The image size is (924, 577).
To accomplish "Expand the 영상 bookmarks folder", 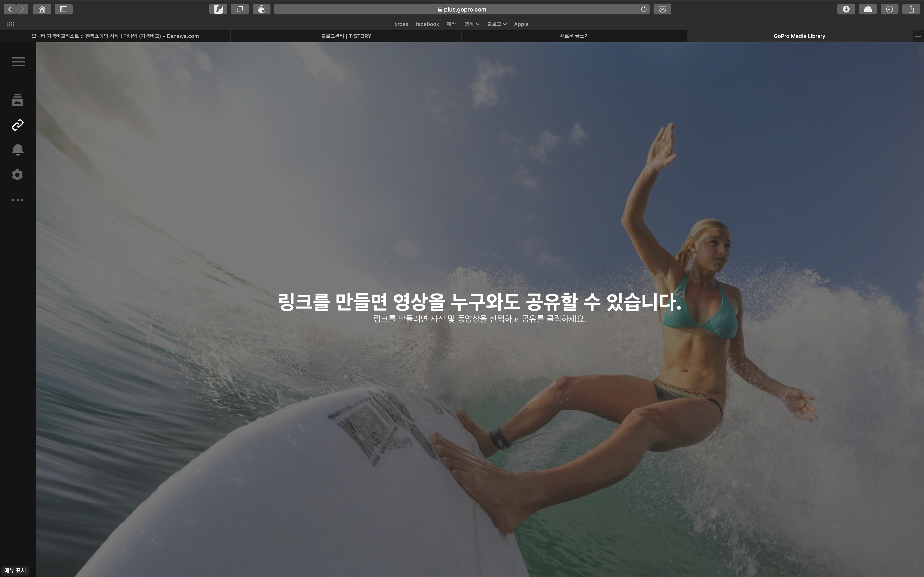I will pos(472,24).
